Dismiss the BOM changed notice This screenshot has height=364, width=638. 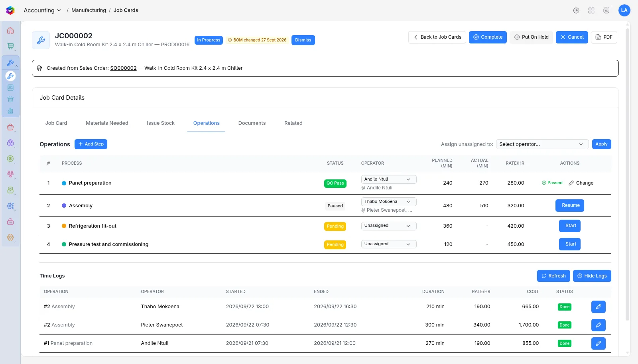(x=303, y=40)
